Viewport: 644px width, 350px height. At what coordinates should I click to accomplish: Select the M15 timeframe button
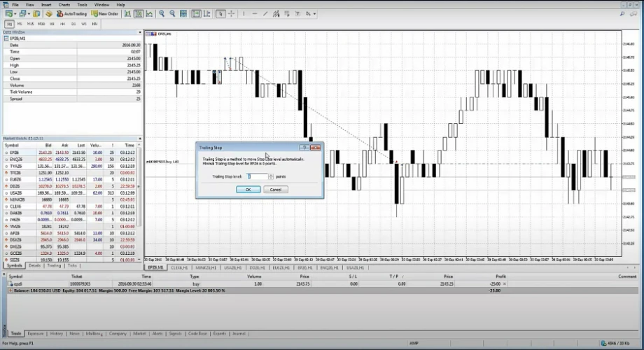pyautogui.click(x=30, y=24)
